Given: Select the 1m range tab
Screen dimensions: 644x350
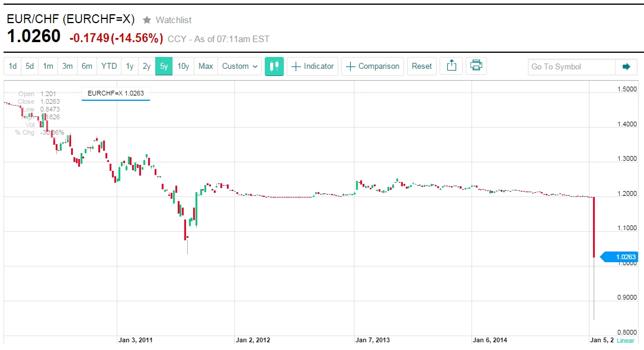Looking at the screenshot, I should pyautogui.click(x=49, y=66).
